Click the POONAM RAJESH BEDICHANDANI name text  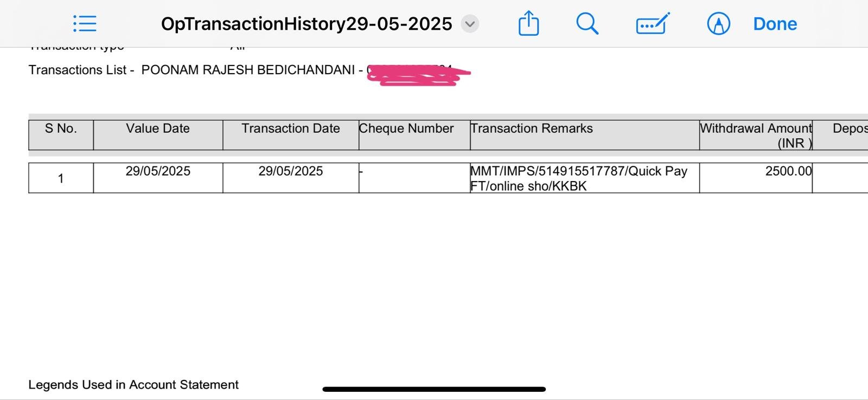[248, 70]
